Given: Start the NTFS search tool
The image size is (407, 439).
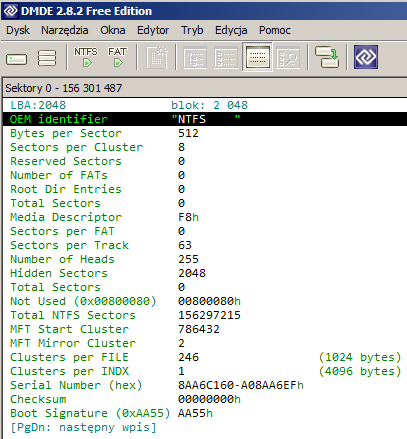Looking at the screenshot, I should point(86,57).
